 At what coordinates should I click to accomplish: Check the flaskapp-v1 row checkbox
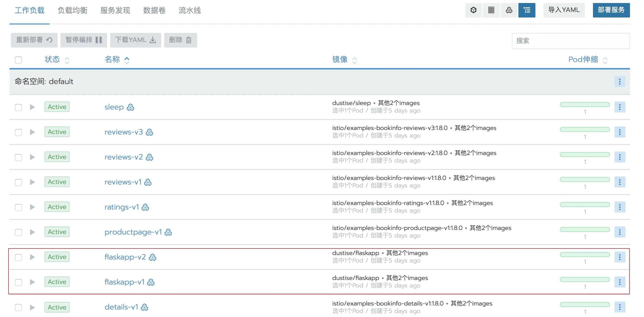point(19,282)
